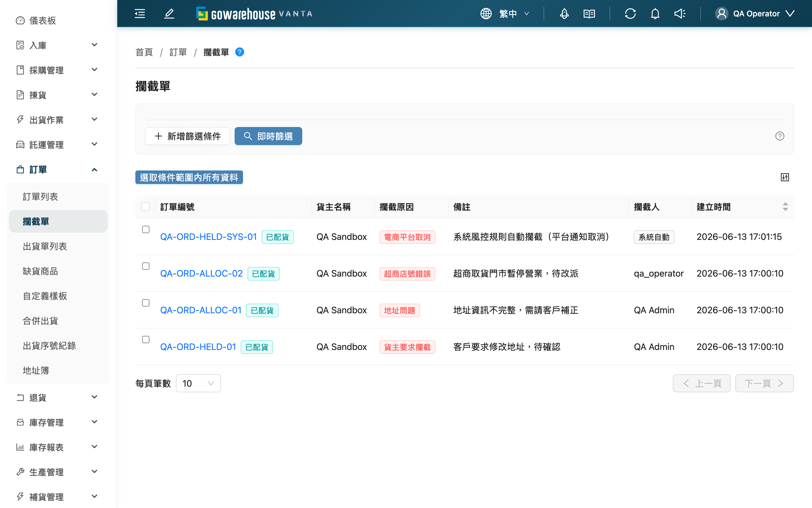Click the 採購管理 sidebar icon
The height and width of the screenshot is (508, 812).
tap(21, 70)
